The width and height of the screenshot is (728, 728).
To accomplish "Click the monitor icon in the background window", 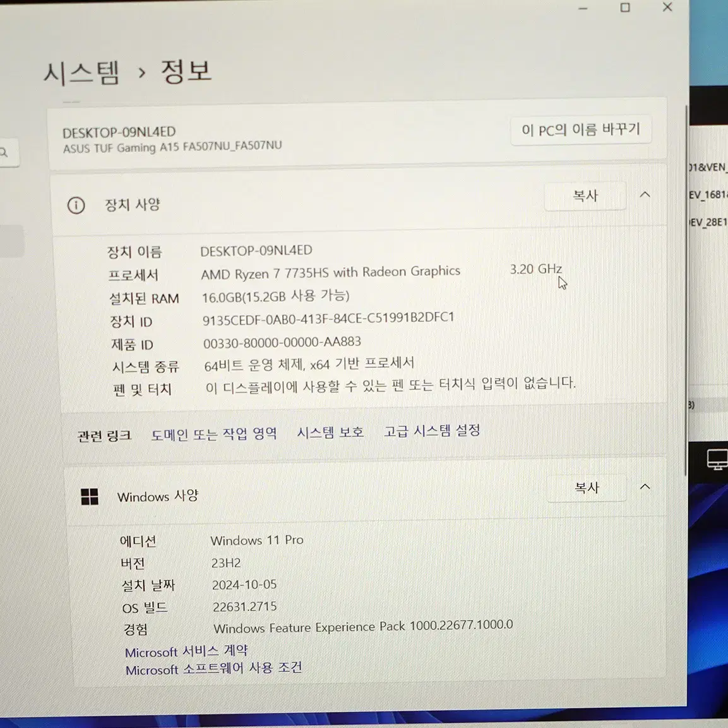I will point(717,460).
